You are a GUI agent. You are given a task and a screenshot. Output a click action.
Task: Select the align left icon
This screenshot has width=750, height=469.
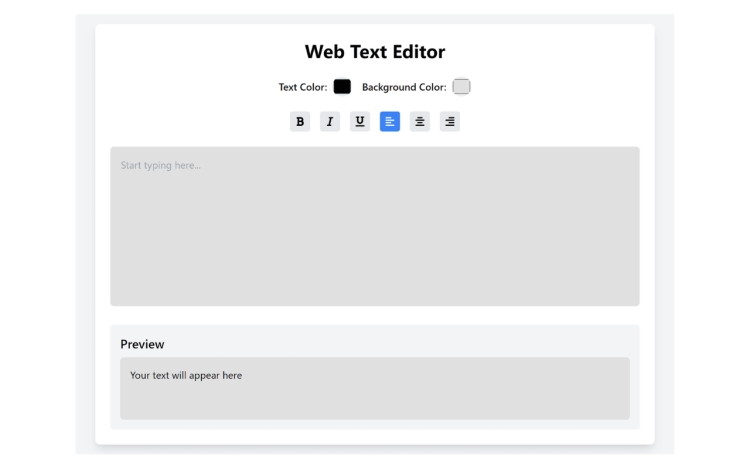[x=390, y=121]
